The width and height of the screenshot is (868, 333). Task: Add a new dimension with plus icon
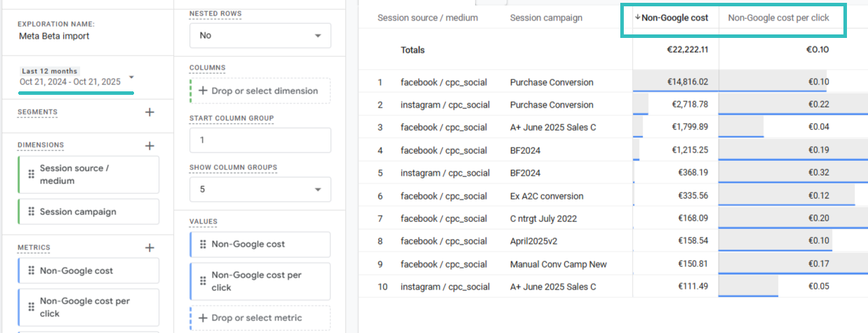coord(149,145)
